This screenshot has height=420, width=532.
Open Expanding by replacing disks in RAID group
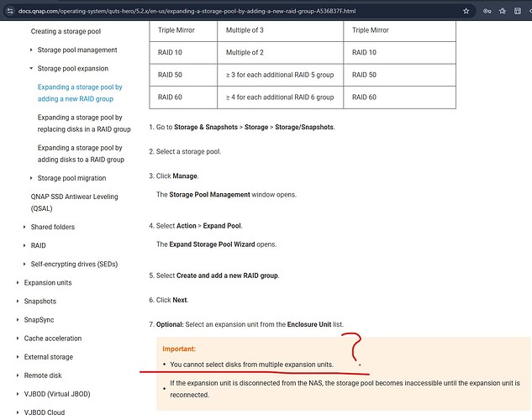pos(83,123)
